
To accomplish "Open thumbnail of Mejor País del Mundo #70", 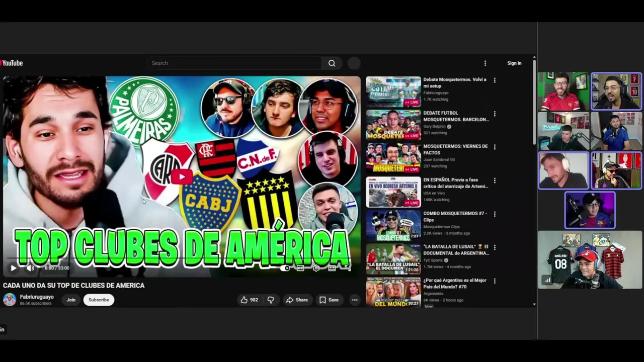I will point(393,292).
